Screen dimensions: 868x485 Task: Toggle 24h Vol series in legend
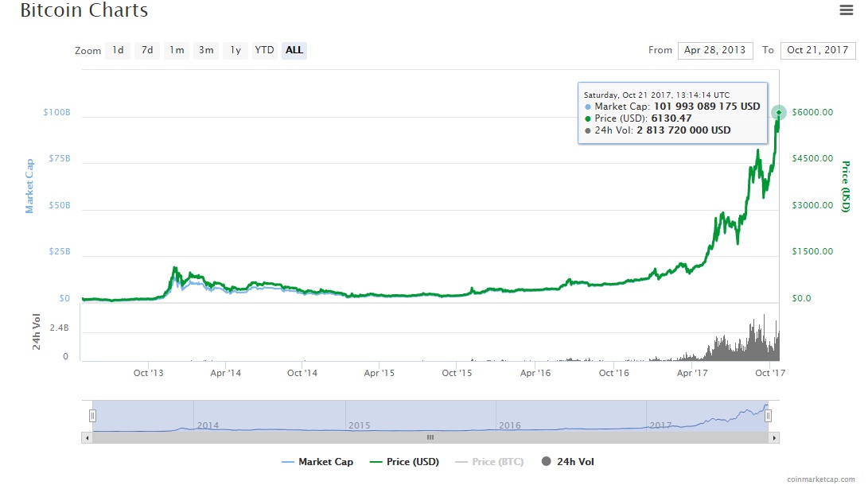click(568, 462)
